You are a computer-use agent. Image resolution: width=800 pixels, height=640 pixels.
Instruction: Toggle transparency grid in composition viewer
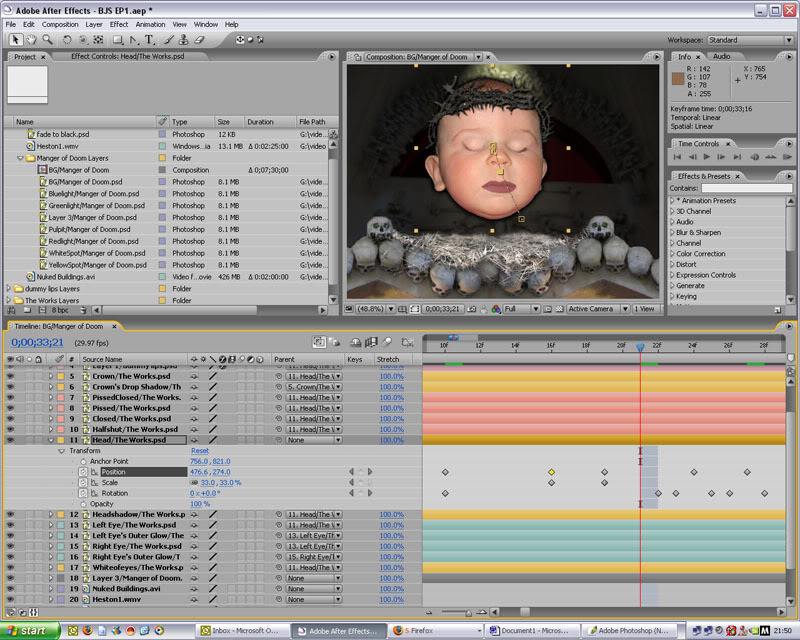tap(559, 309)
